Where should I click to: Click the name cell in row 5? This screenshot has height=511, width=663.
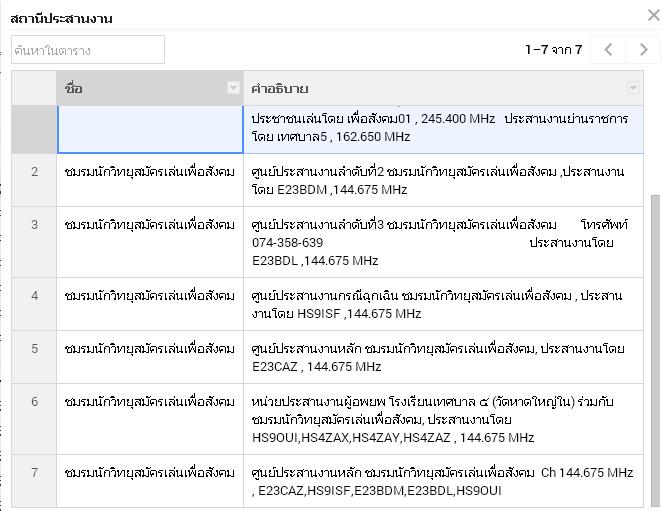coord(150,357)
